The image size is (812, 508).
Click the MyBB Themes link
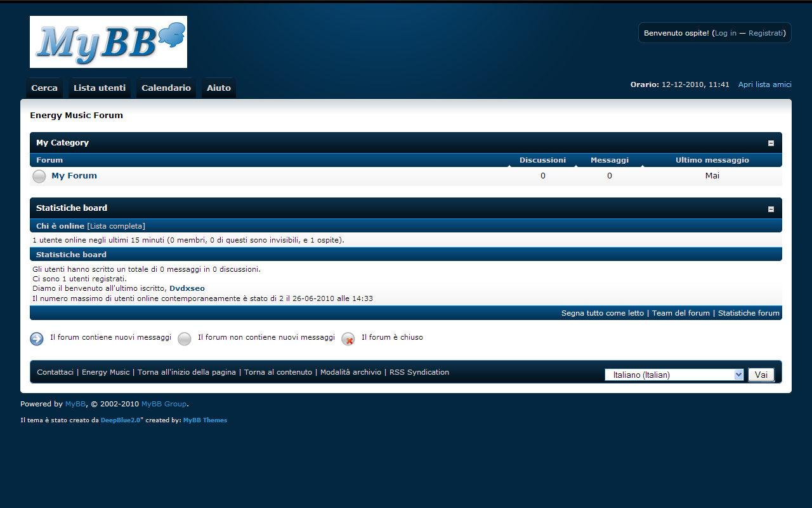(x=205, y=420)
